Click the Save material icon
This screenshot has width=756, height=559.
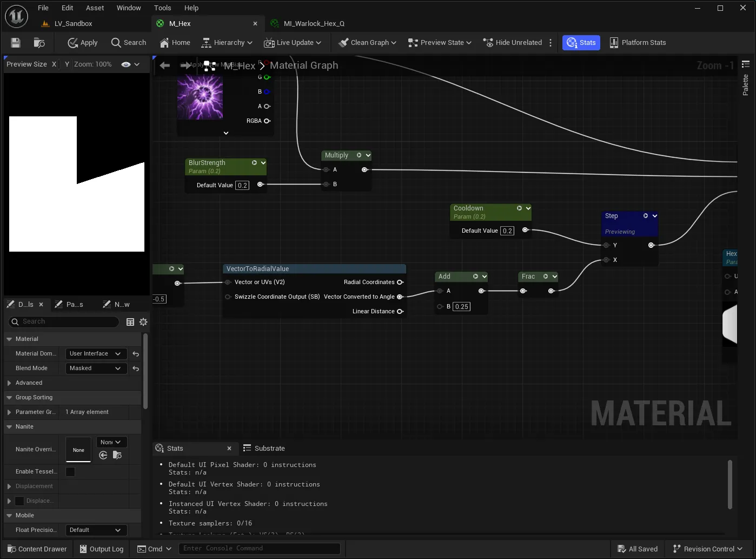[x=16, y=43]
